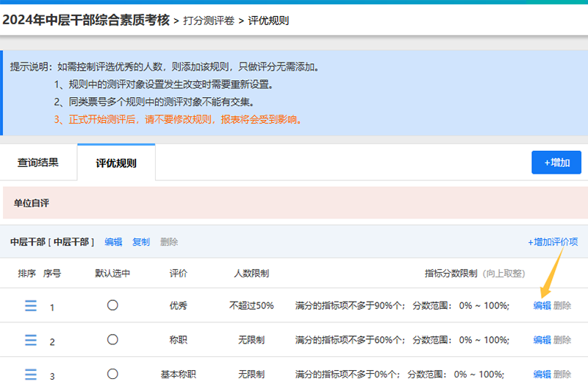Click 满分的指标项不多于90%个 text
Viewport: 588px width, 387px height.
pyautogui.click(x=350, y=305)
